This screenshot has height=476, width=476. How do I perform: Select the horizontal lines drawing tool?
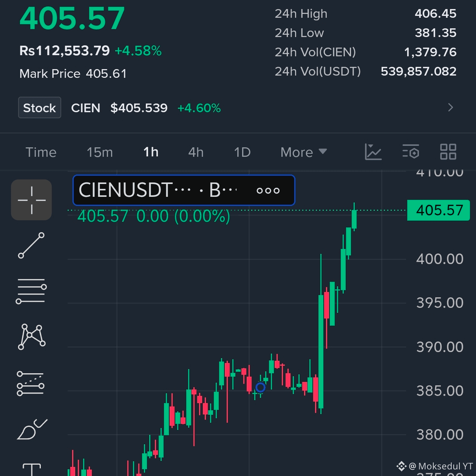[x=31, y=291]
